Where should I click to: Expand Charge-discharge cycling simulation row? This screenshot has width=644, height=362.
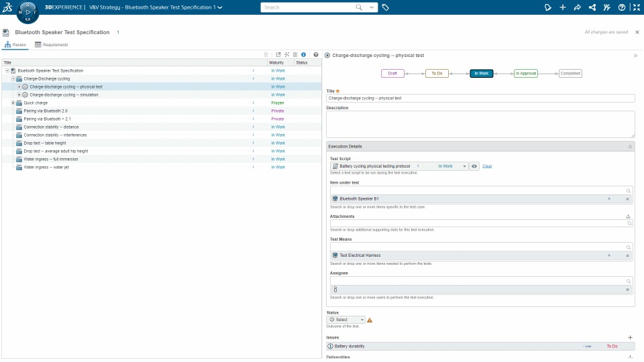pyautogui.click(x=19, y=95)
